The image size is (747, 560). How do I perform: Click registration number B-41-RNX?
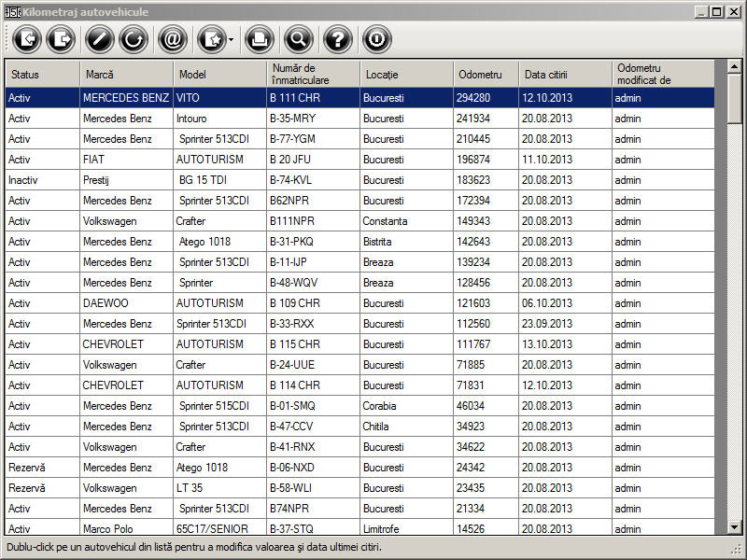(313, 446)
